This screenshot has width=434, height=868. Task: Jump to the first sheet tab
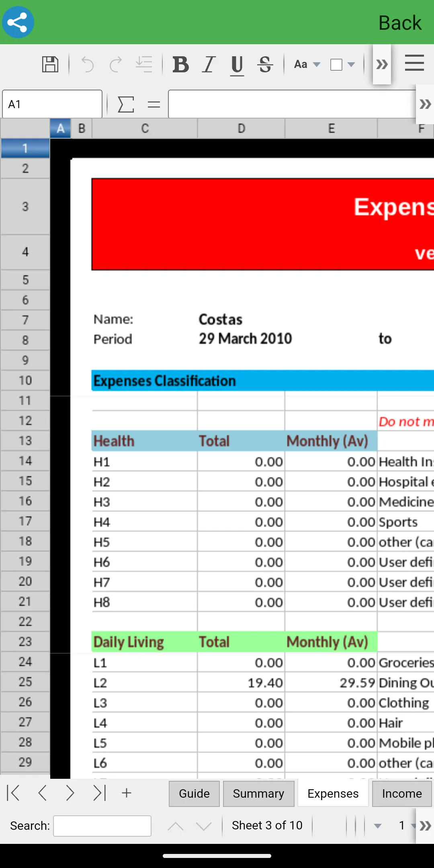pos(13,793)
